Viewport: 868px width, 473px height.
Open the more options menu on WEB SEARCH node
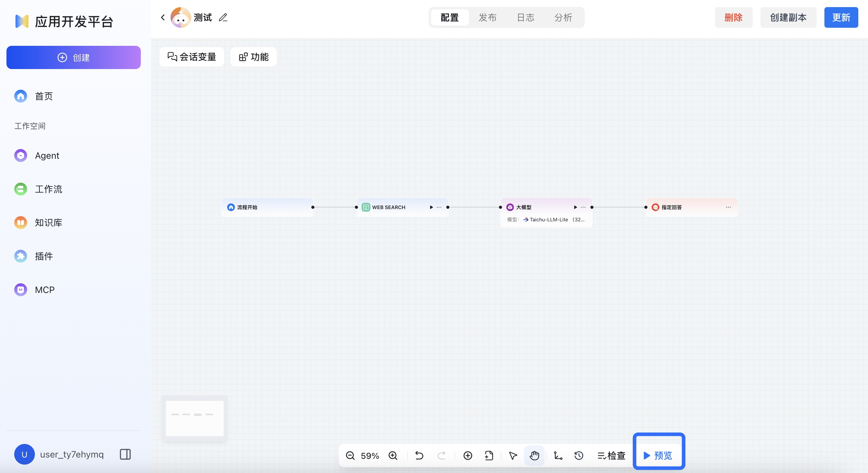point(439,207)
